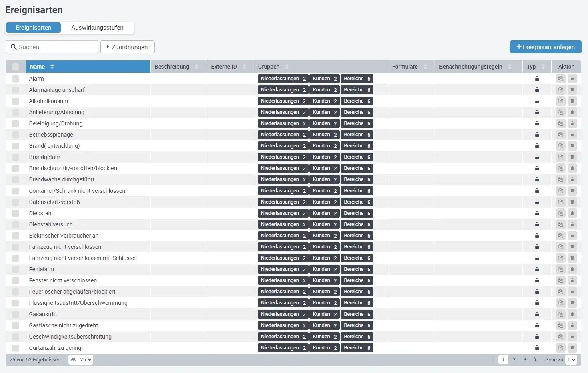Select the Datenschutzverstoß row checkbox
Screen dimensions: 588x373
tap(16, 202)
